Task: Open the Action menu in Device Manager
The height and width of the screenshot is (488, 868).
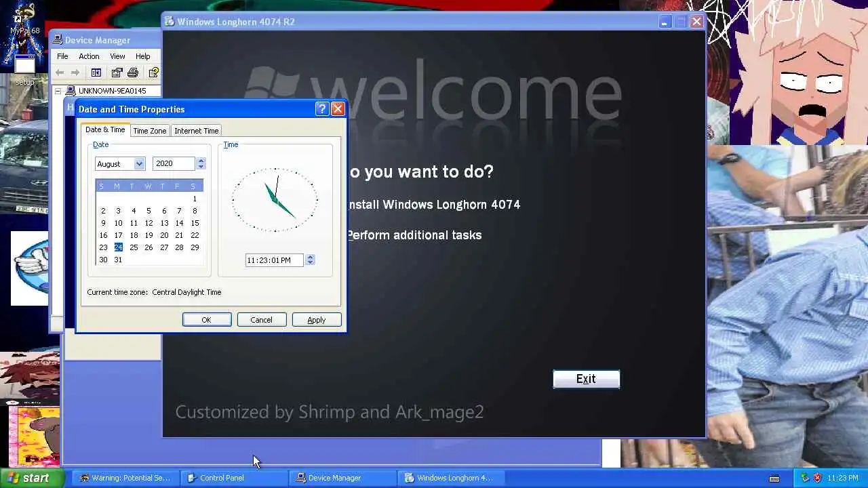Action: click(89, 56)
